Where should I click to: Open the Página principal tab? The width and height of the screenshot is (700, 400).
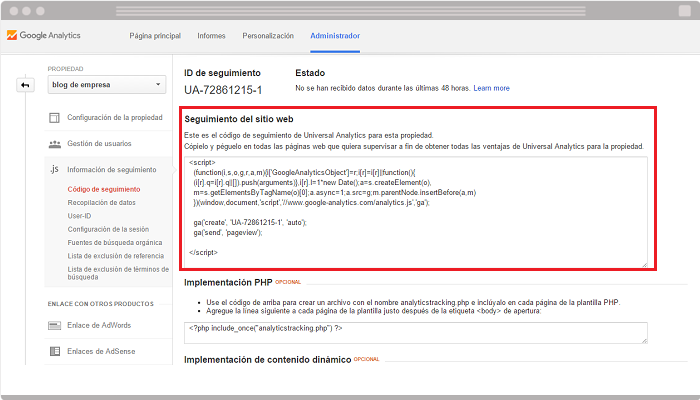pyautogui.click(x=155, y=36)
